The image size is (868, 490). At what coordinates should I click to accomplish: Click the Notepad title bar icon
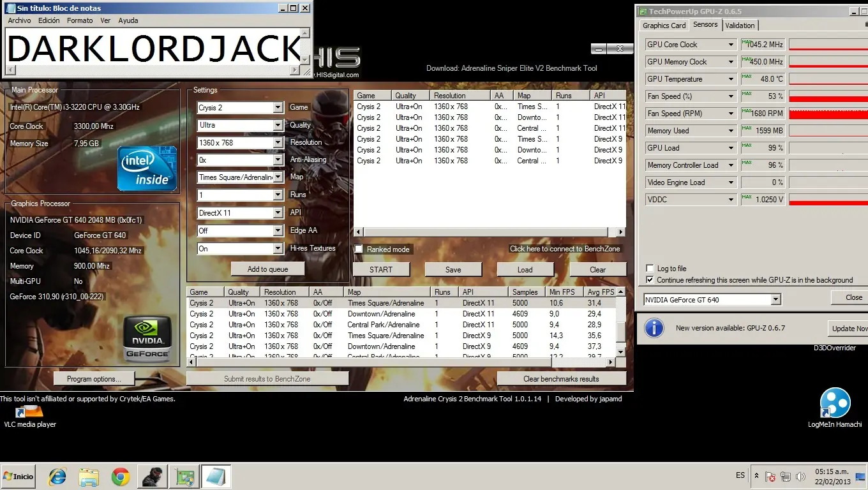point(11,8)
